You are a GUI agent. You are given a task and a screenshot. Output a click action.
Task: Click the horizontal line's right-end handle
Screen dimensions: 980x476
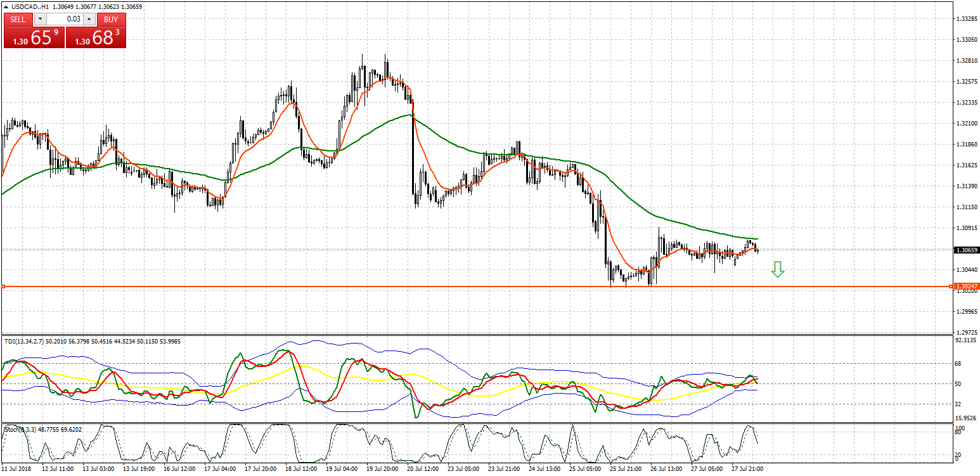[950, 287]
